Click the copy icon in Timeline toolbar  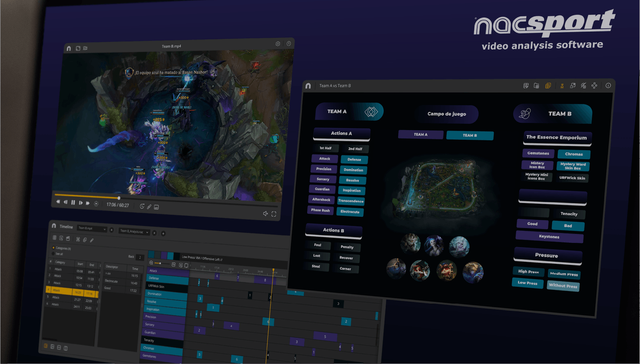point(85,240)
